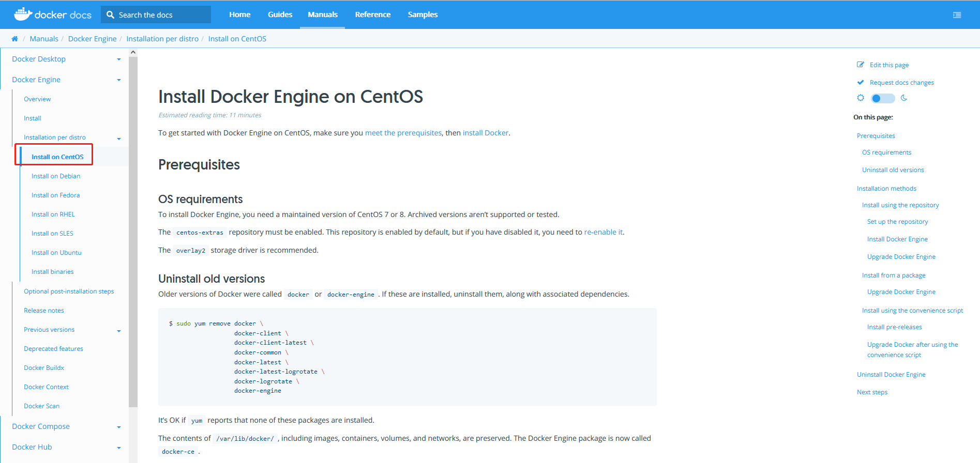The image size is (980, 463).
Task: Select the Manuals tab
Action: tap(323, 14)
